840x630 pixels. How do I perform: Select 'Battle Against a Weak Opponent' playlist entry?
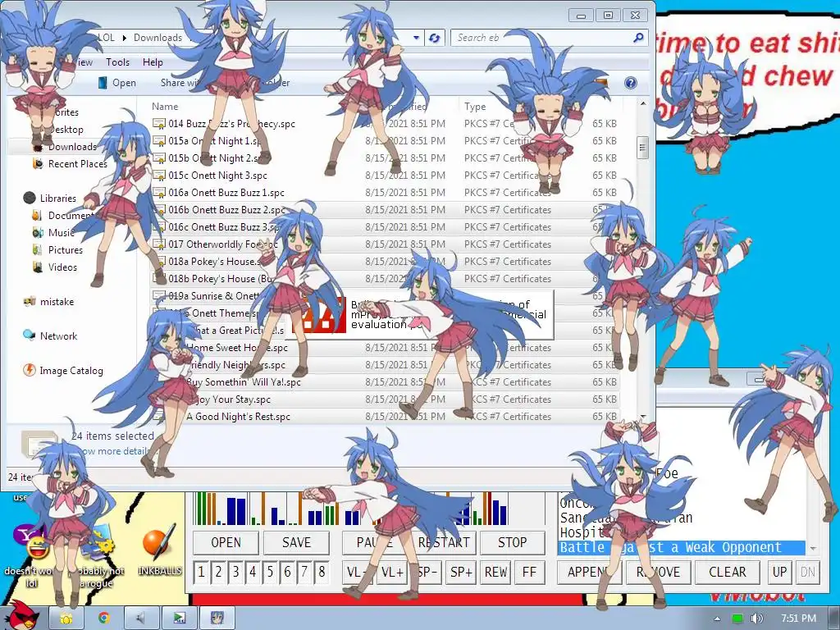click(682, 547)
